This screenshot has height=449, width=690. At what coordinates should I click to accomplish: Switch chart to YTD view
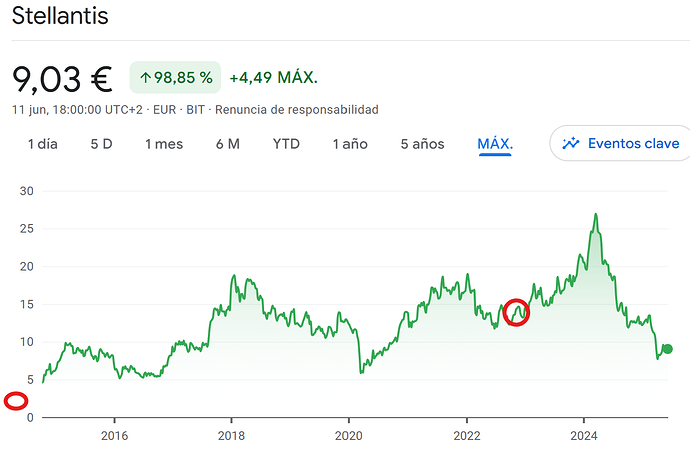(x=286, y=144)
